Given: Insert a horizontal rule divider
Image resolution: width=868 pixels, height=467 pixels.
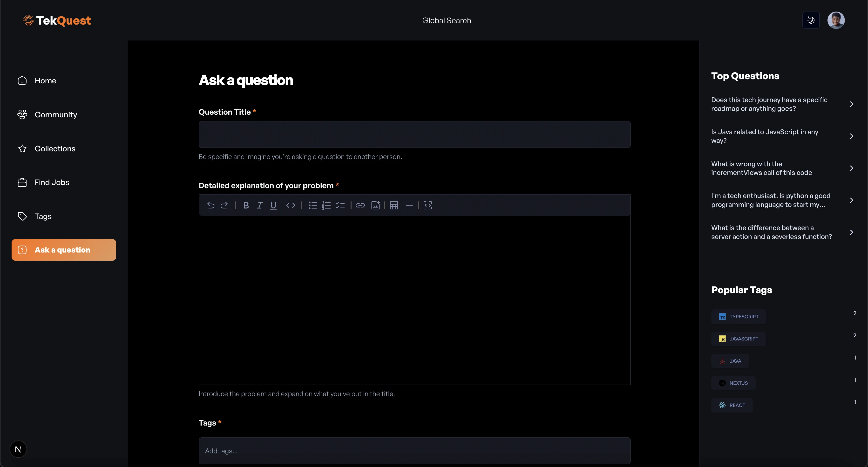Looking at the screenshot, I should (409, 205).
